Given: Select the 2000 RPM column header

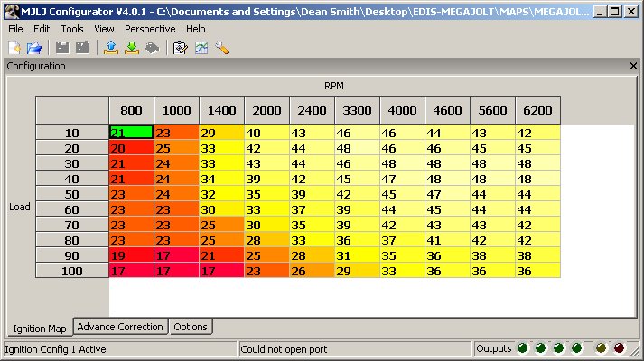Looking at the screenshot, I should [x=267, y=110].
